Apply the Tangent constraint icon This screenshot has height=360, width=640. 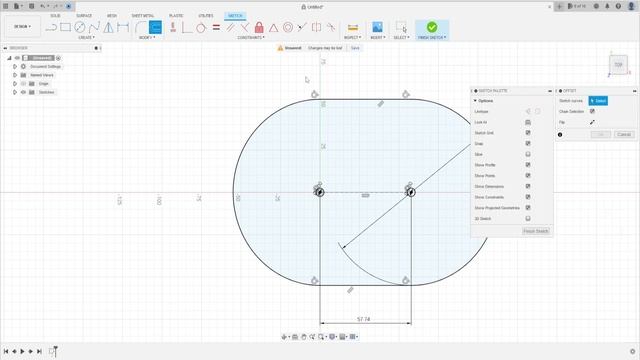(201, 28)
